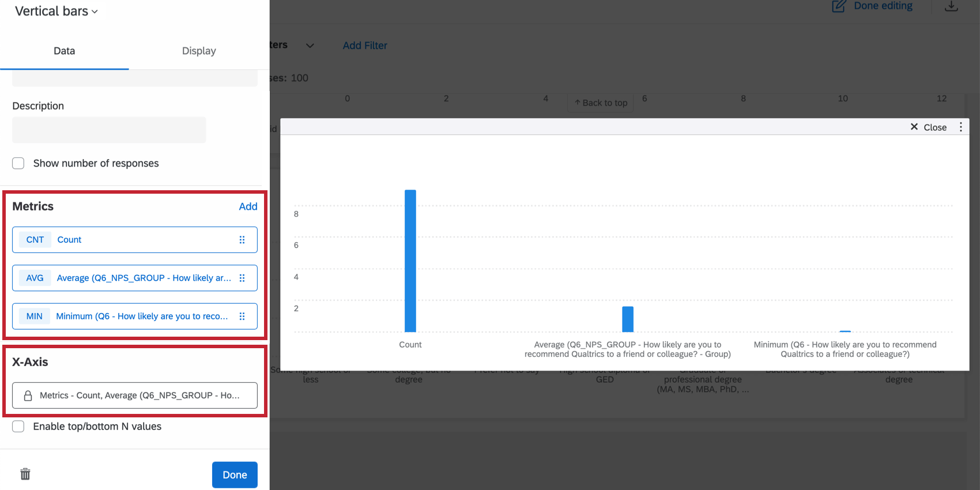
Task: Close the chart widget preview
Action: point(928,127)
